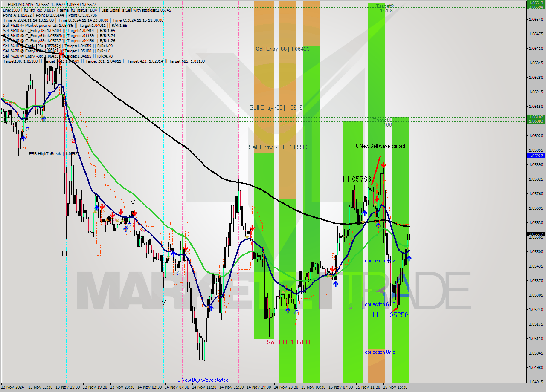Click the 1.06540 price axis label
Viewport: 546px width, 392px height.
(536, 19)
